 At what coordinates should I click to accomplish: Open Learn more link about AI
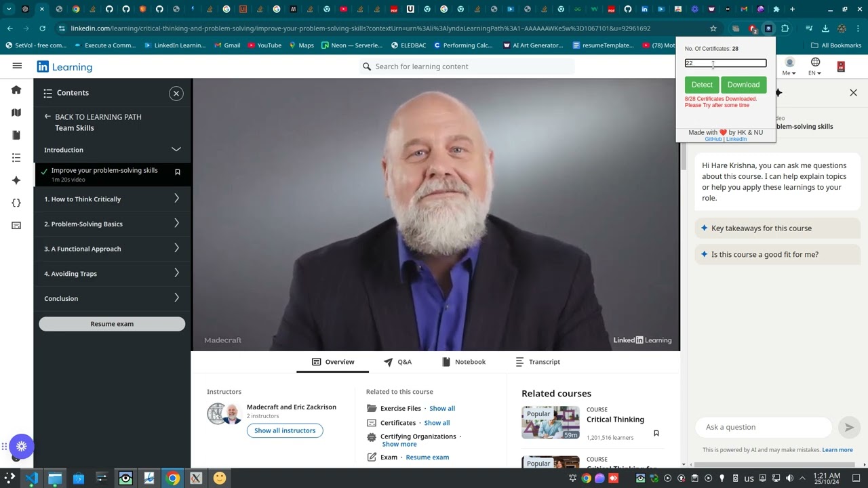[x=837, y=450]
